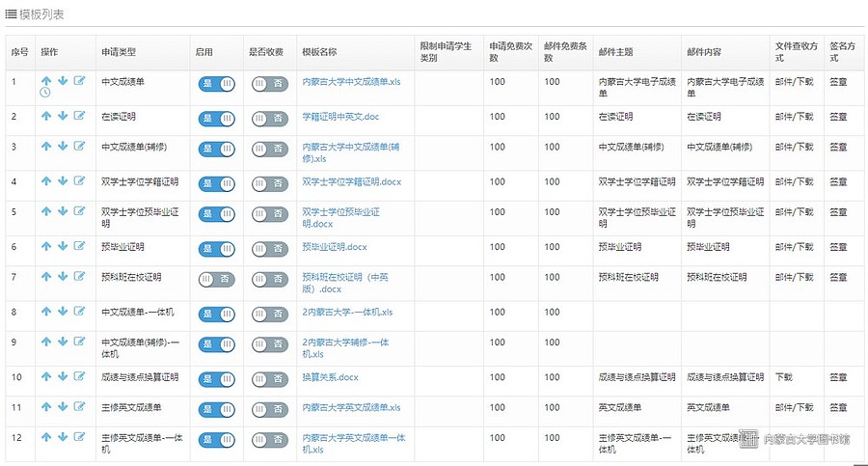Viewport: 868px width, 466px height.
Task: Select 英文成绩单 mail subject cell
Action: pos(619,407)
